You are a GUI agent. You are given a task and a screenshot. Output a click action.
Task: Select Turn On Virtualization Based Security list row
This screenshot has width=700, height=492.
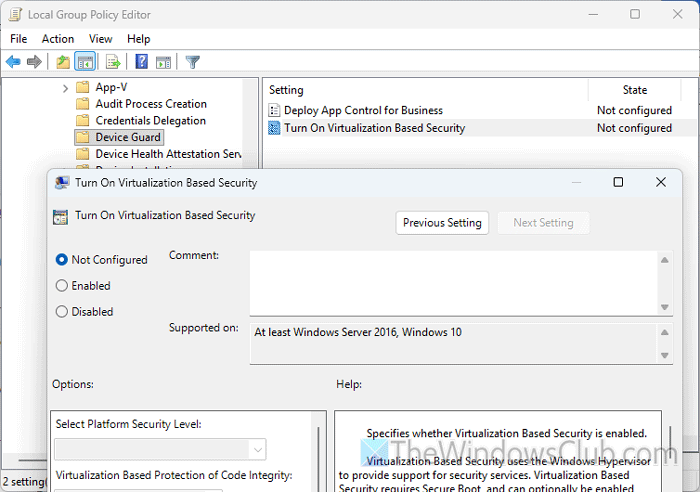[480, 128]
